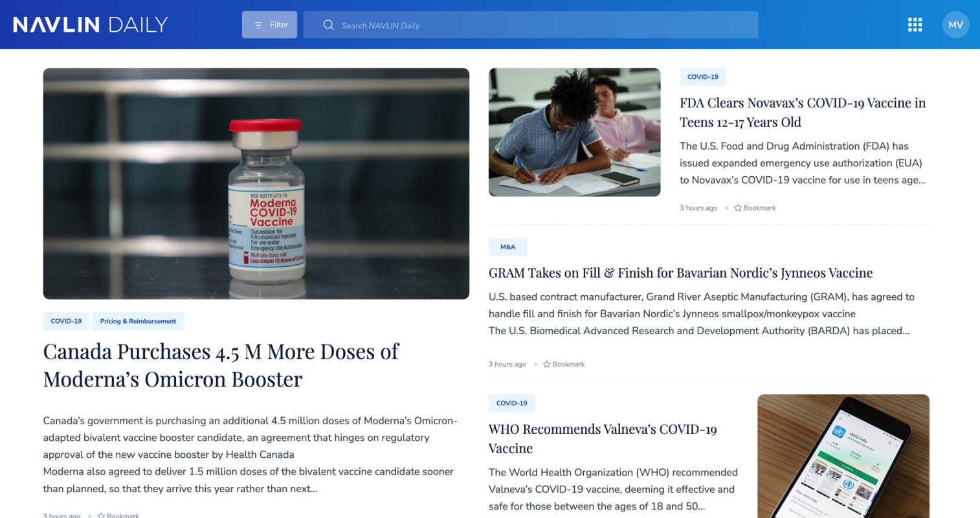Bookmark the Canada Moderna booster article
This screenshot has height=518, width=980.
118,515
